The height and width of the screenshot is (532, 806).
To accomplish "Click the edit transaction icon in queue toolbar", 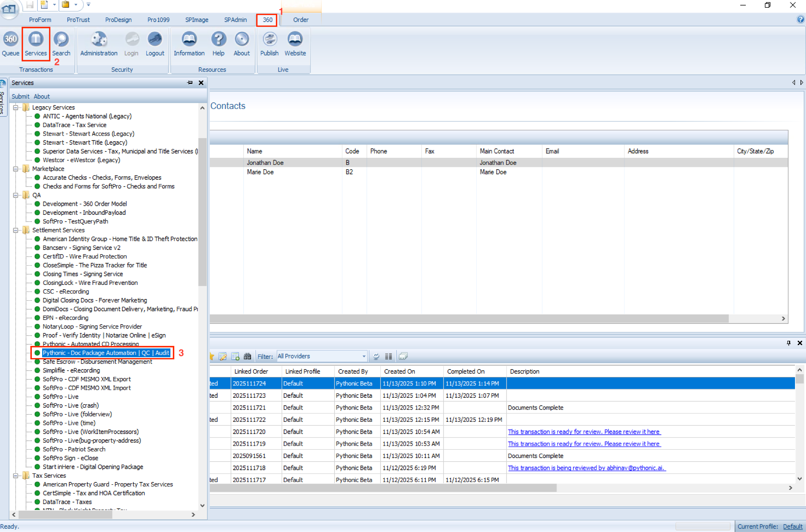I will click(x=223, y=356).
